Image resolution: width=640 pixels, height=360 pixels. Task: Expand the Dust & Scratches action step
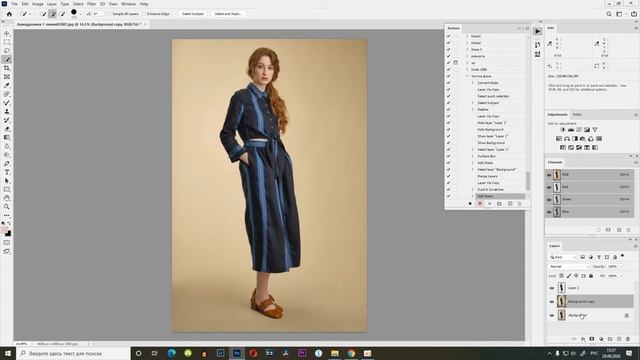tap(473, 189)
